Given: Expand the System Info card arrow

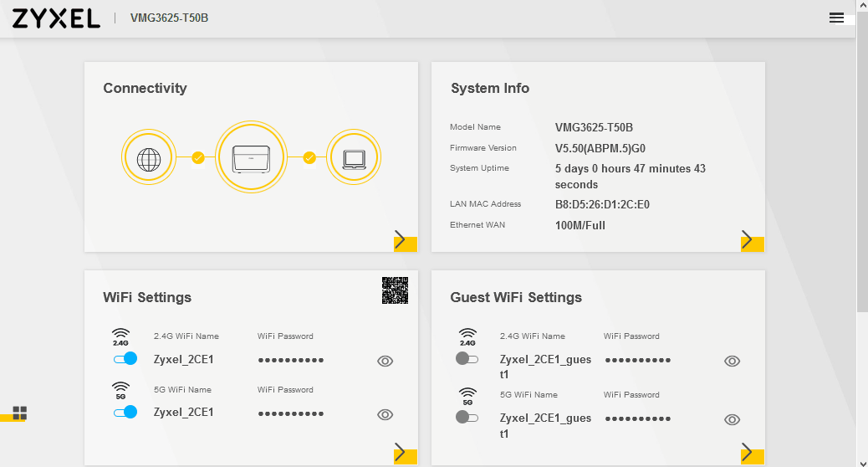Looking at the screenshot, I should (x=749, y=241).
